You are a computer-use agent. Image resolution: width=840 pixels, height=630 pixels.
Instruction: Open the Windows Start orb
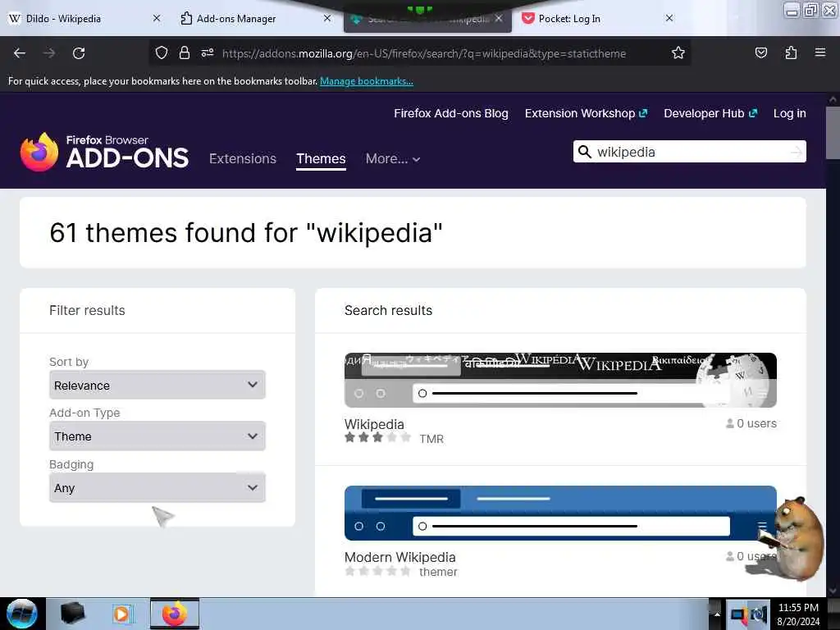pos(21,614)
